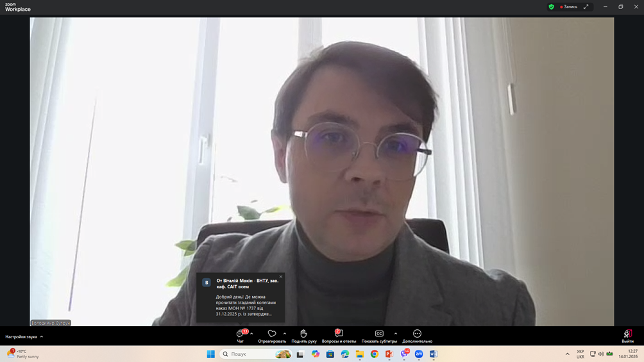Viewport: 644px width, 362px height.
Task: Open the Отреагировать reactions heart
Action: tap(272, 336)
